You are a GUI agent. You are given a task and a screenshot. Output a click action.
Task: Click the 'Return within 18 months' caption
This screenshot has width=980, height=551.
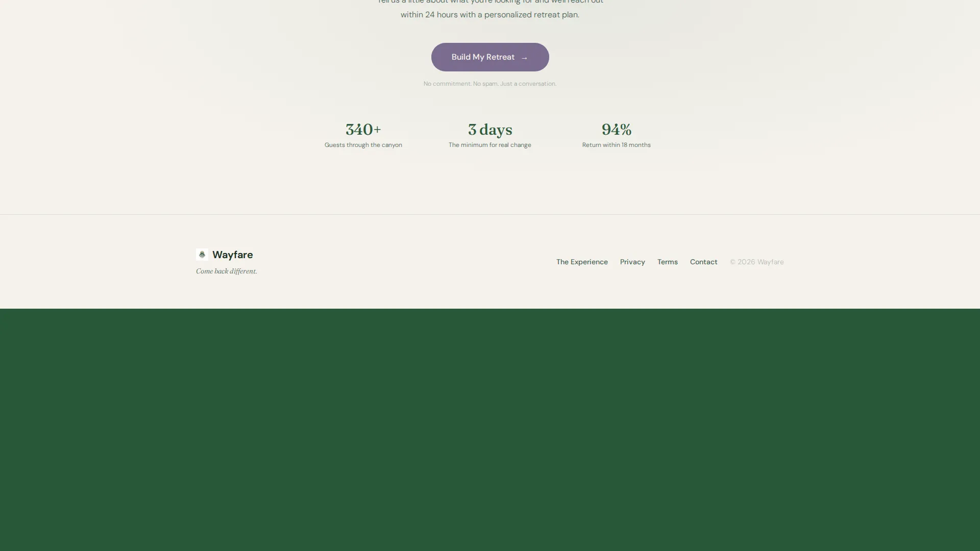(617, 145)
